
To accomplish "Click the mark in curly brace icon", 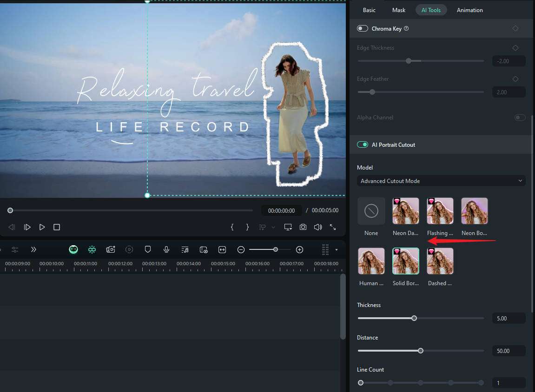I will (x=232, y=227).
